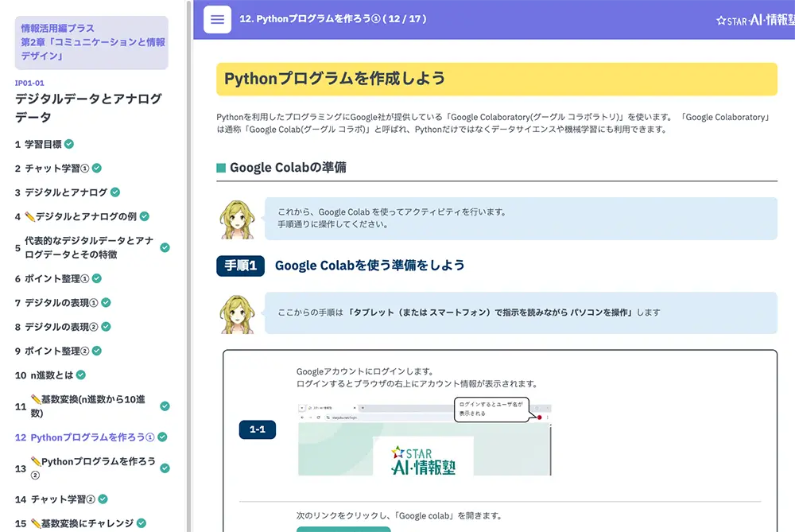
Task: Click checkmark beside デジタルの表現②
Action: (106, 327)
